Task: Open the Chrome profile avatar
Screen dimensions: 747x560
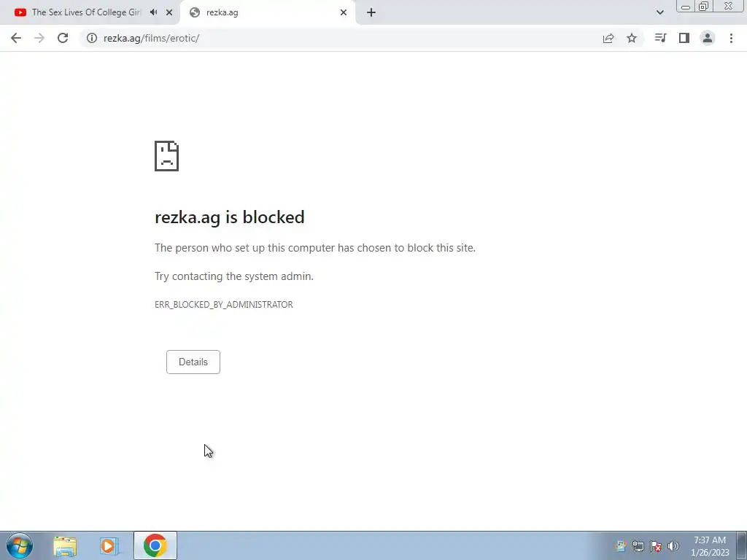Action: coord(708,38)
